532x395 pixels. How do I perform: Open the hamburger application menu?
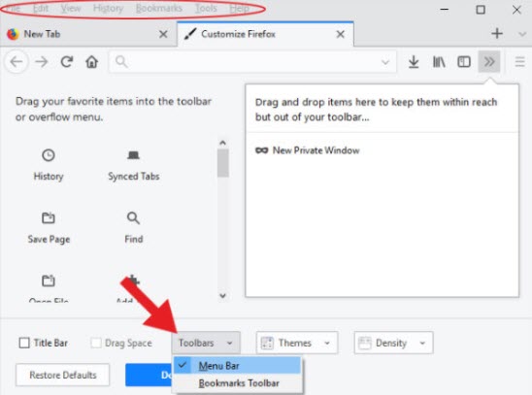point(519,62)
